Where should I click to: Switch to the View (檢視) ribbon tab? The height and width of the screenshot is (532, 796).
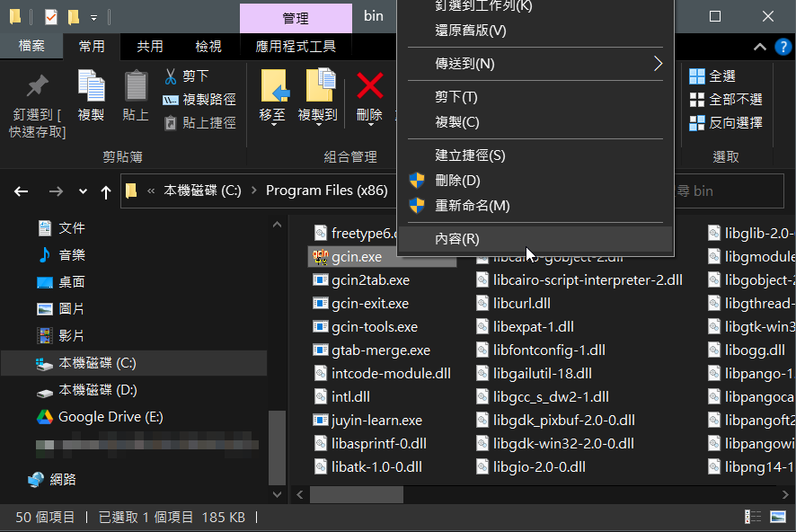tap(208, 47)
